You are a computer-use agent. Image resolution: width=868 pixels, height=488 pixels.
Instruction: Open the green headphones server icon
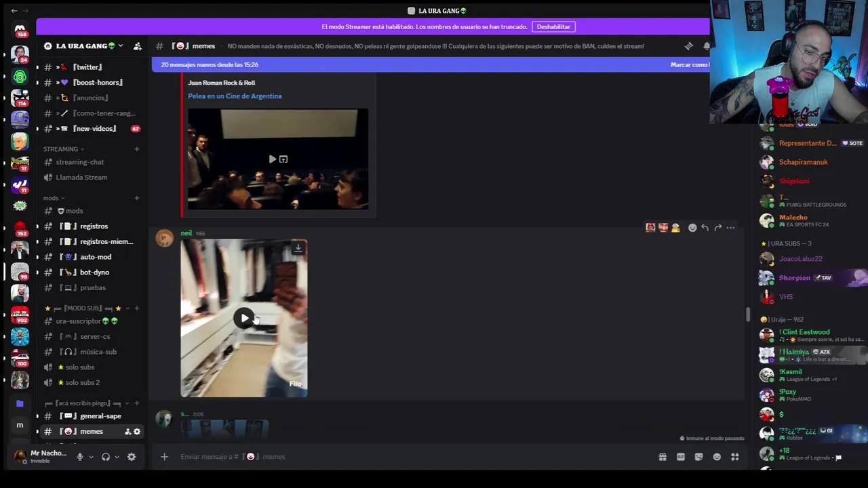coord(20,77)
